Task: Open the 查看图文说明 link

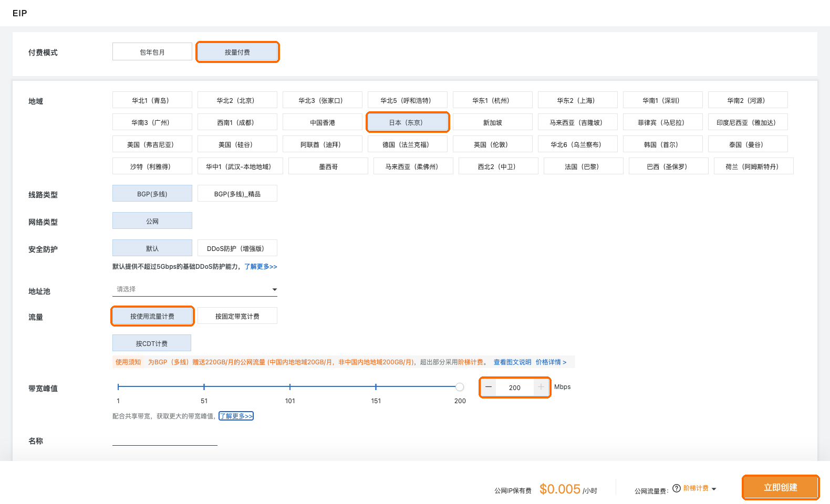Action: point(512,362)
